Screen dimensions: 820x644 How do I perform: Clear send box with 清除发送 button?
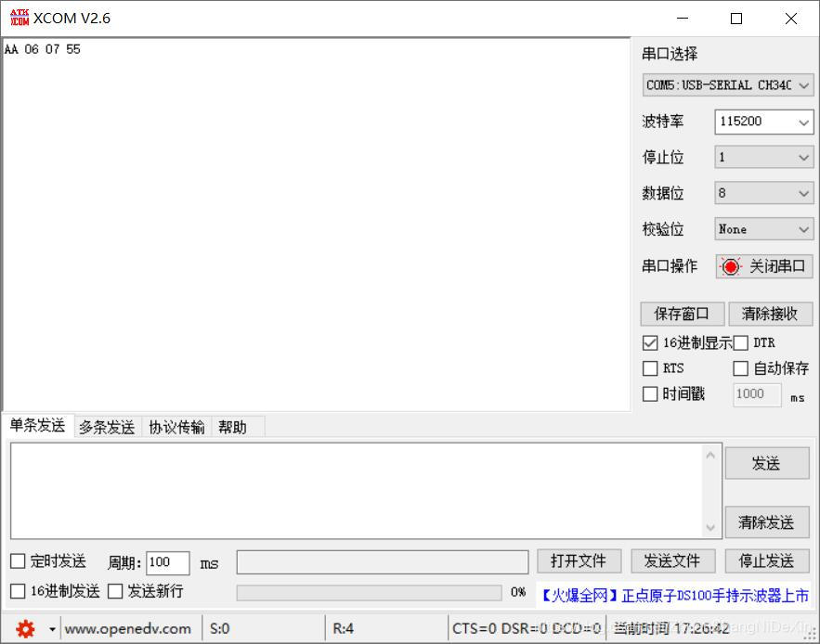click(x=767, y=522)
